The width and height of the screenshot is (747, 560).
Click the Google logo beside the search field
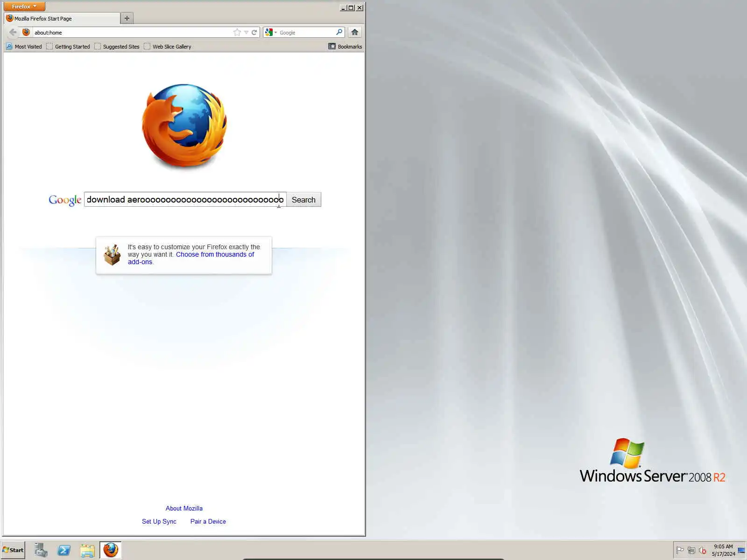[x=65, y=200]
